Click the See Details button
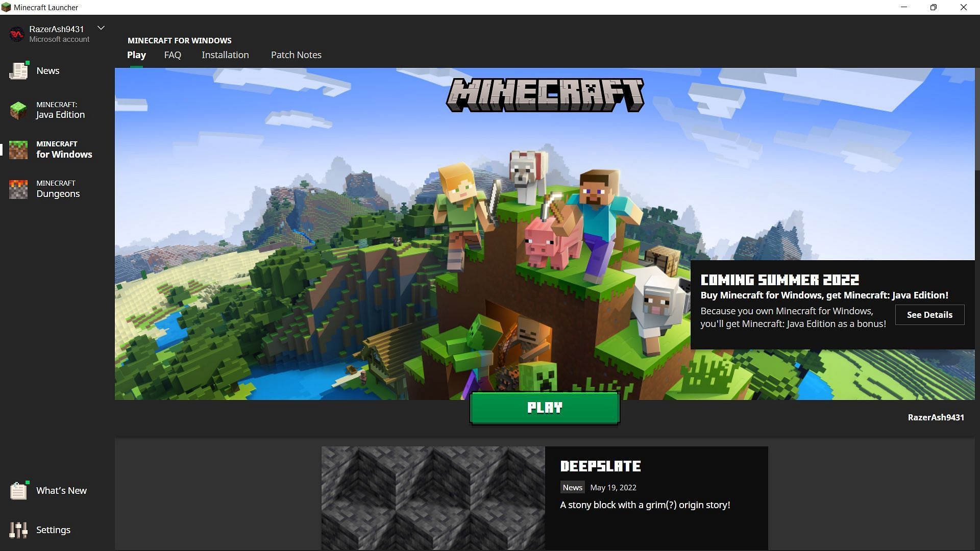 click(x=929, y=314)
